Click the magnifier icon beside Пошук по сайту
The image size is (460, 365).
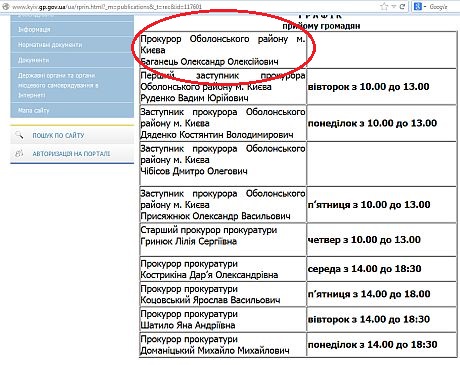[x=19, y=135]
